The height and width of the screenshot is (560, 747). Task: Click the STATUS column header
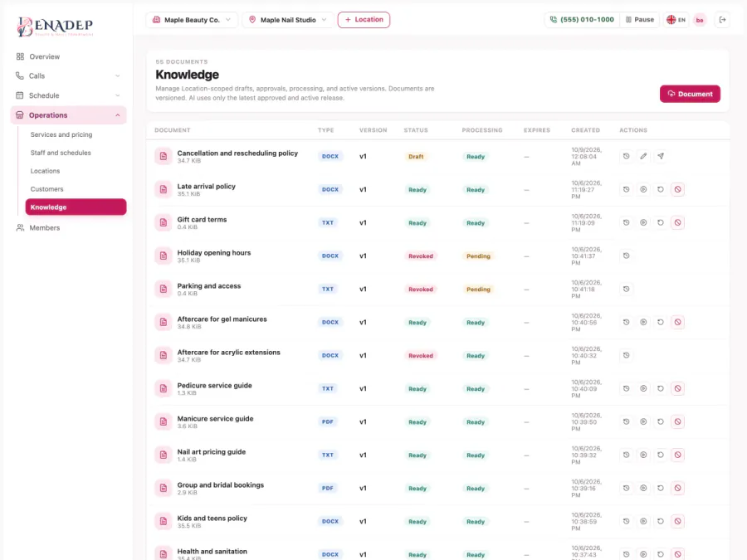(x=416, y=130)
